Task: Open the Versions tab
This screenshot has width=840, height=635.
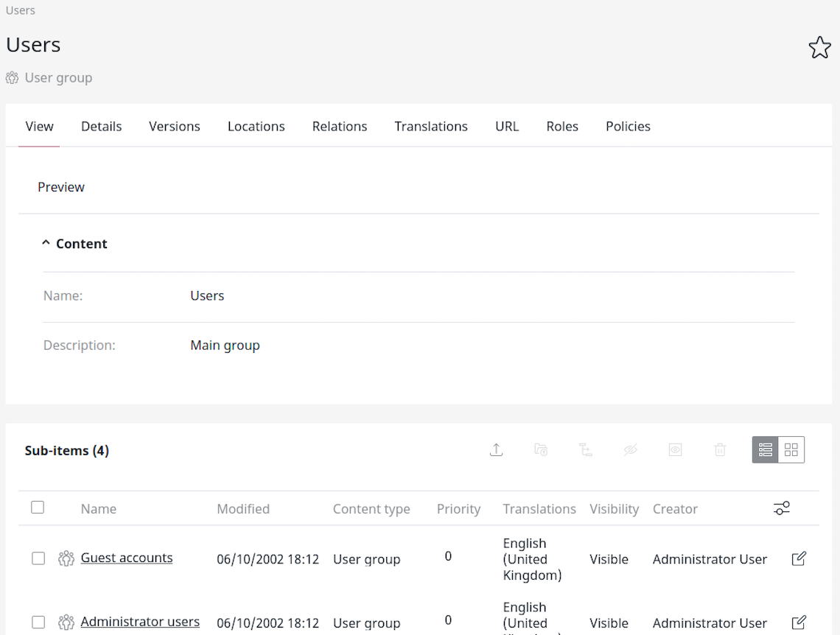Action: point(175,127)
